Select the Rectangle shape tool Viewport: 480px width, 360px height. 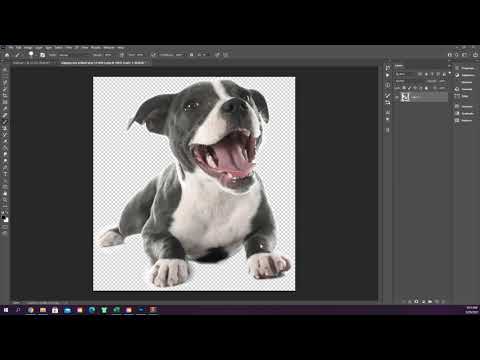point(5,187)
